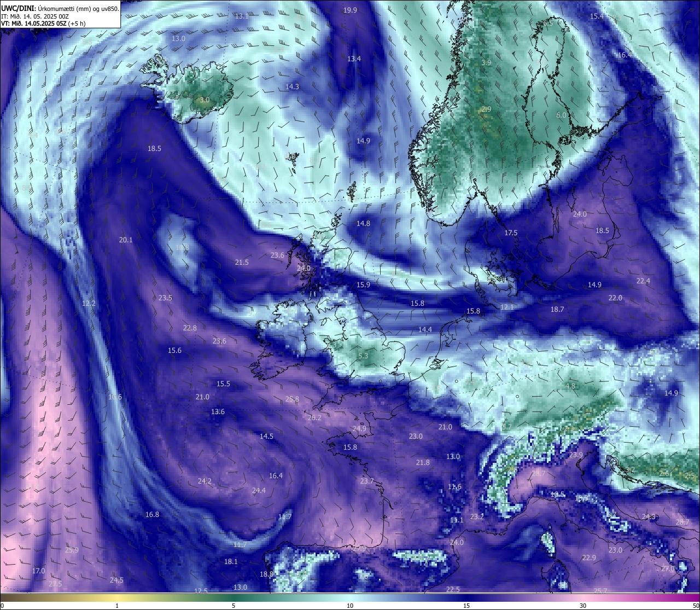Click the 10 tick on the color scale
Viewport: 700px width, 610px height.
[x=349, y=606]
